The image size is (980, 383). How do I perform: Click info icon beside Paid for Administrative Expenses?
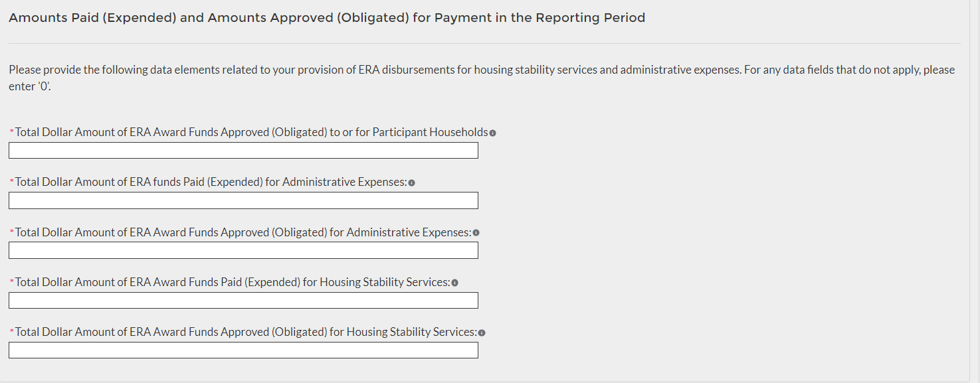412,183
